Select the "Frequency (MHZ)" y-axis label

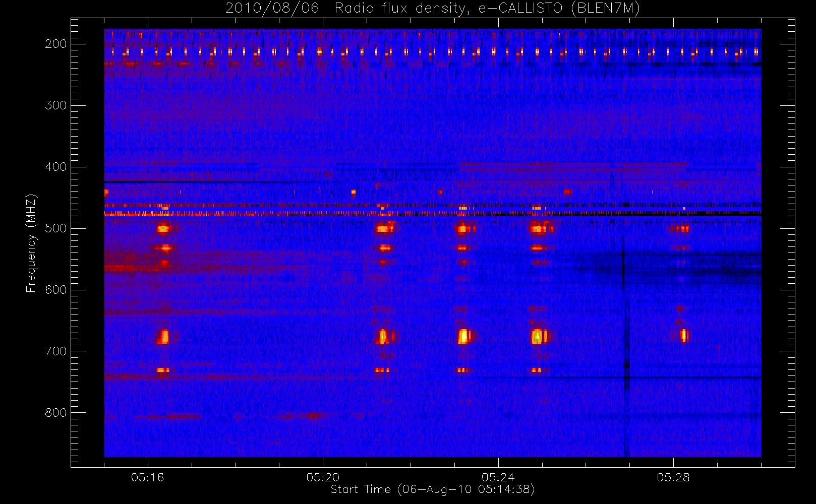coord(31,243)
